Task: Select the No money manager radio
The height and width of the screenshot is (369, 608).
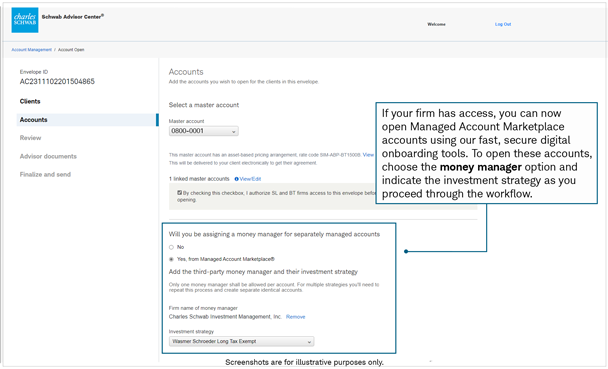Action: (171, 247)
